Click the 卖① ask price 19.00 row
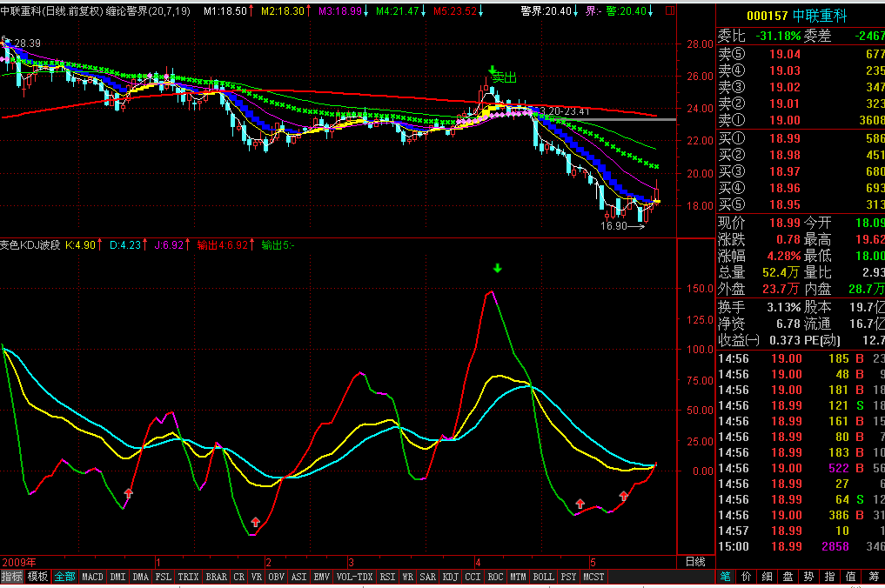This screenshot has height=588, width=885. [799, 120]
